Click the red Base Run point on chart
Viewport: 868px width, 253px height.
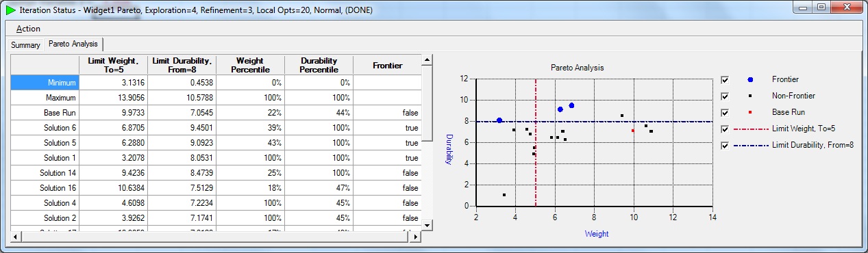pos(633,130)
